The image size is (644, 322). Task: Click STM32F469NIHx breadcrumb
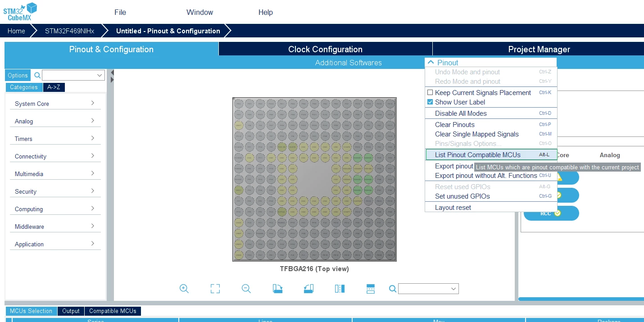[69, 31]
